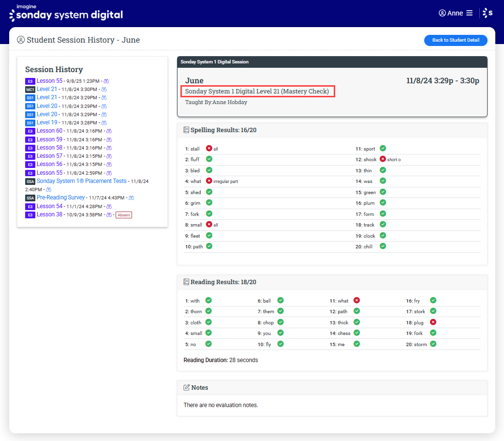Click the user profile icon beside Anne
The image size is (504, 441).
(x=442, y=13)
